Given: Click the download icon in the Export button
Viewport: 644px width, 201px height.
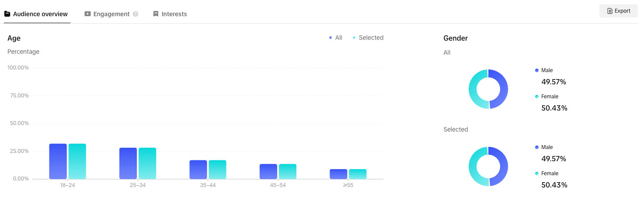Looking at the screenshot, I should (610, 11).
